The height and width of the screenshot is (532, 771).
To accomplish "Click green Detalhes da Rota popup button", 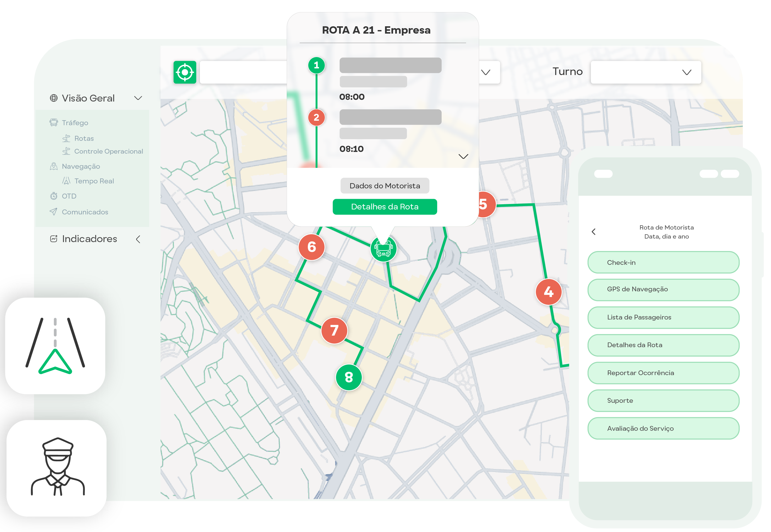I will coord(385,207).
